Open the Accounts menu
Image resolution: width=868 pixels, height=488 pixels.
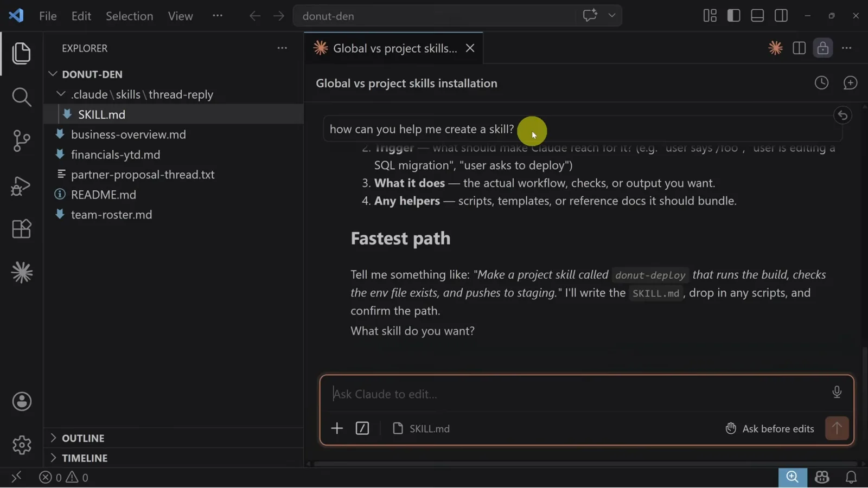[x=22, y=401]
